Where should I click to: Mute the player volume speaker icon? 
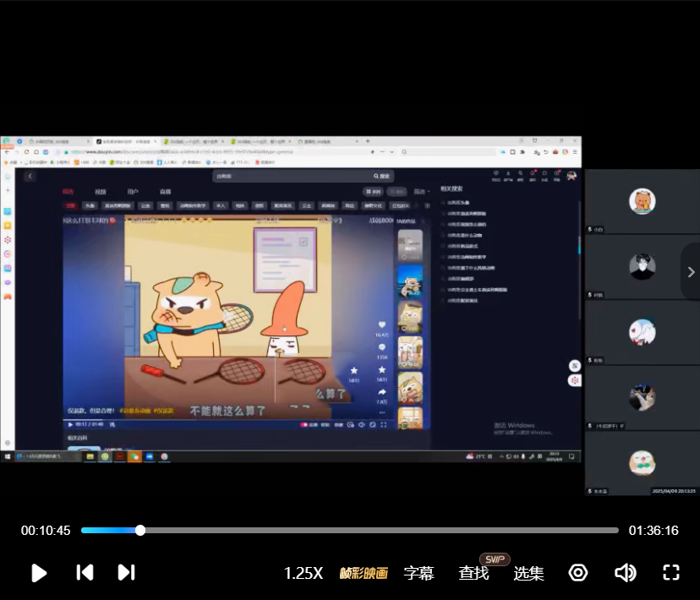click(x=625, y=572)
